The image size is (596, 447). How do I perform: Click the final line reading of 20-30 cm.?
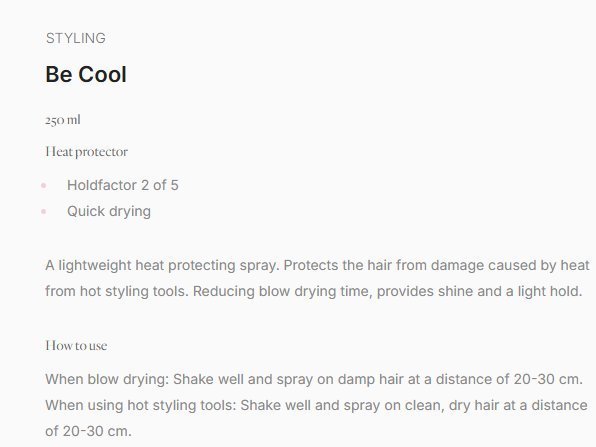point(88,431)
